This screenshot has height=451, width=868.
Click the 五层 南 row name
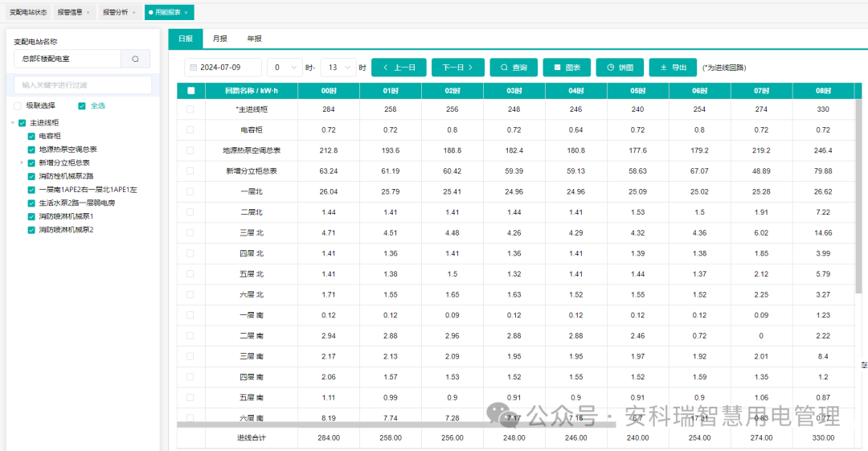[x=252, y=397]
